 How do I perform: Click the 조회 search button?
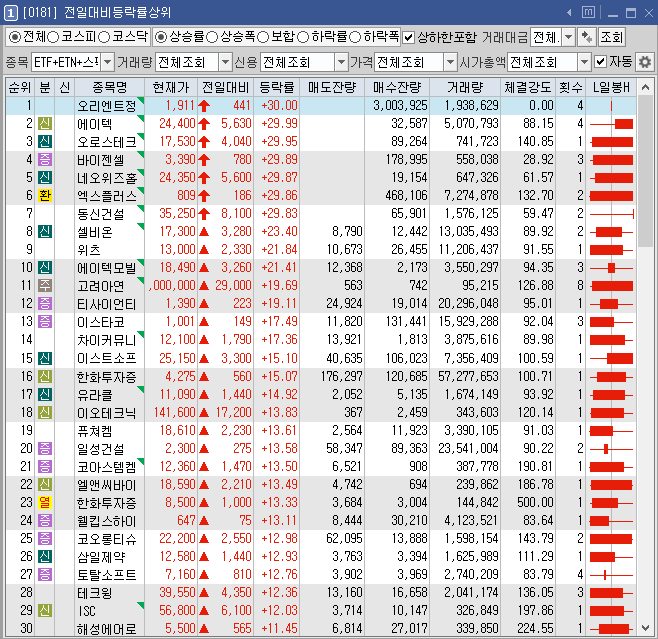(611, 37)
